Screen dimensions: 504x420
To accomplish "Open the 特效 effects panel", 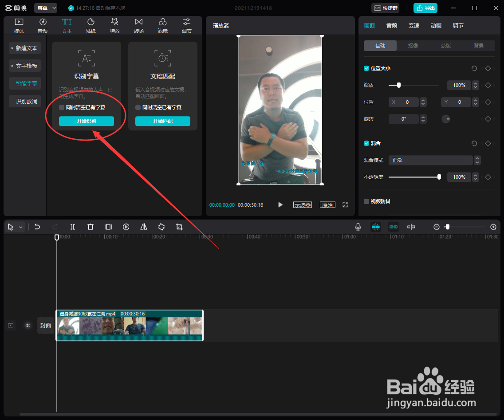I will 115,26.
